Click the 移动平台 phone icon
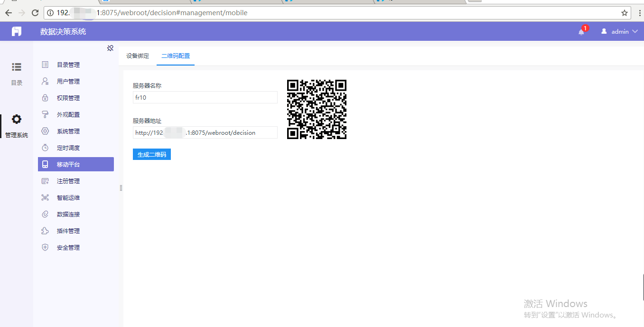 [x=45, y=164]
